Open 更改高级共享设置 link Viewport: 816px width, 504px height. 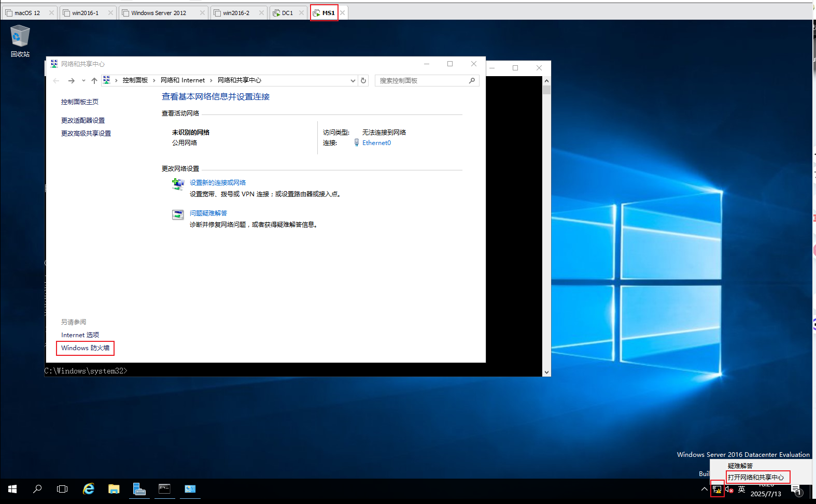pos(86,133)
